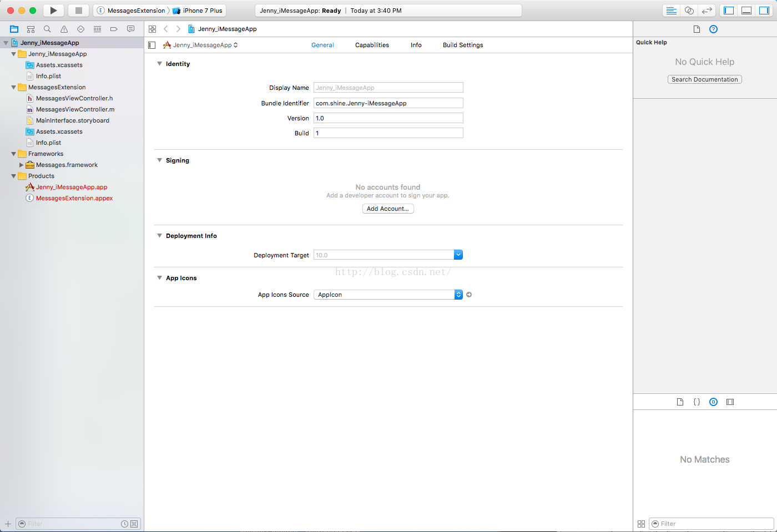The image size is (777, 532).
Task: Click the Search Documentation button
Action: point(704,79)
